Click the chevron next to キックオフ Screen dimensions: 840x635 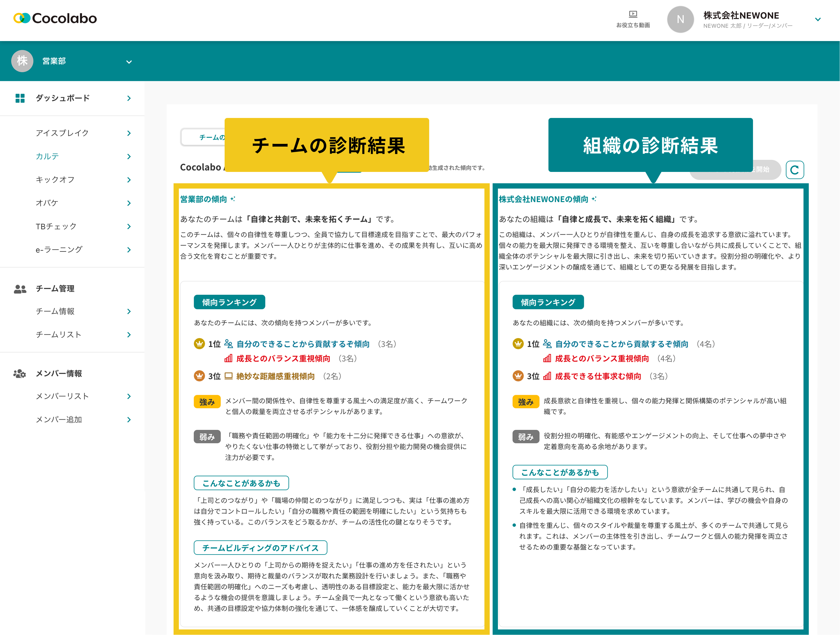click(129, 180)
